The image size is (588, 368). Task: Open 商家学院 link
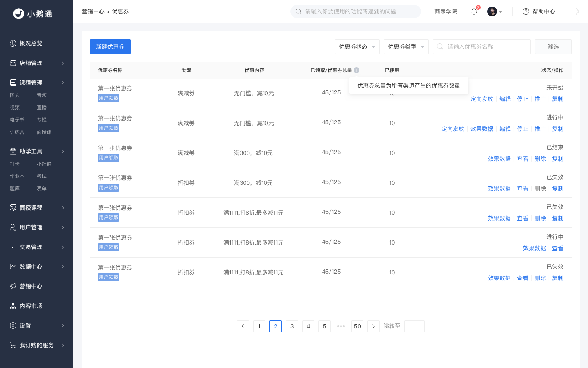pyautogui.click(x=446, y=11)
